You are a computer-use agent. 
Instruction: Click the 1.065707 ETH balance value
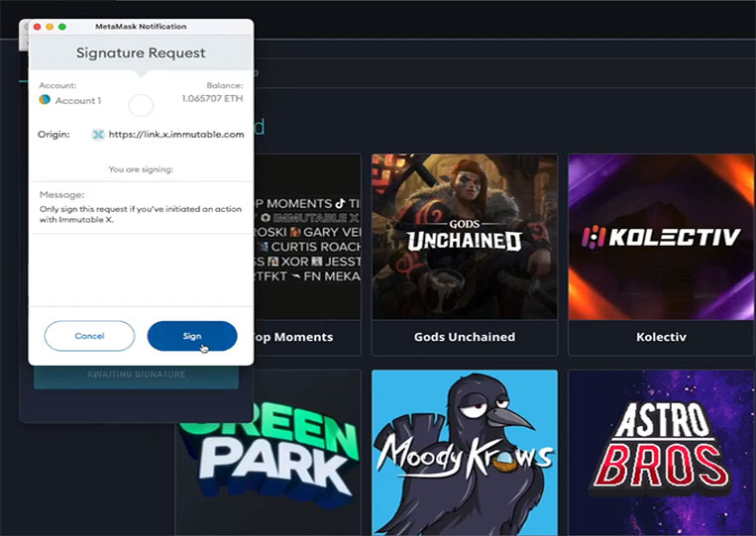point(213,98)
